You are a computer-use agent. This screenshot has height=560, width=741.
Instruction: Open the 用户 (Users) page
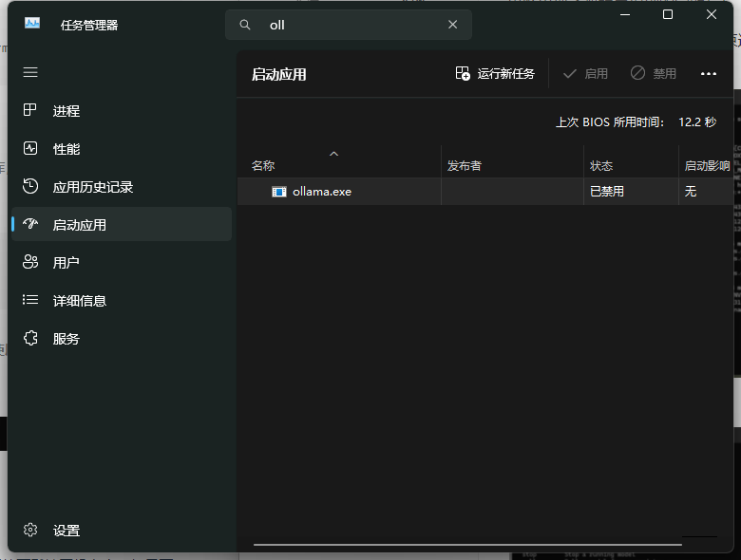coord(66,263)
